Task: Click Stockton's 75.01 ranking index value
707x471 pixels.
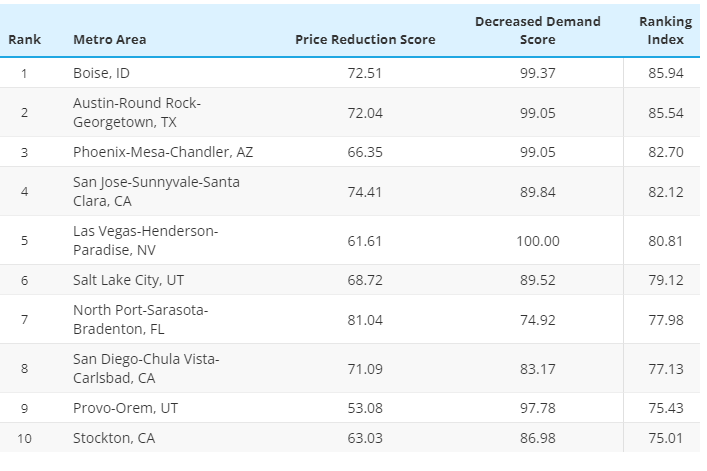Action: coord(666,437)
